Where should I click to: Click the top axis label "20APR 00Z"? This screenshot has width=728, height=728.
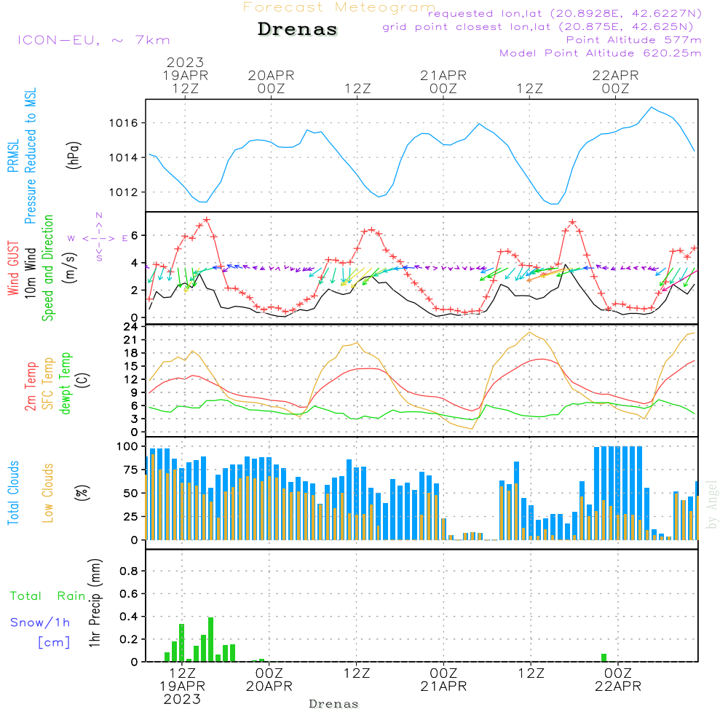[x=271, y=82]
